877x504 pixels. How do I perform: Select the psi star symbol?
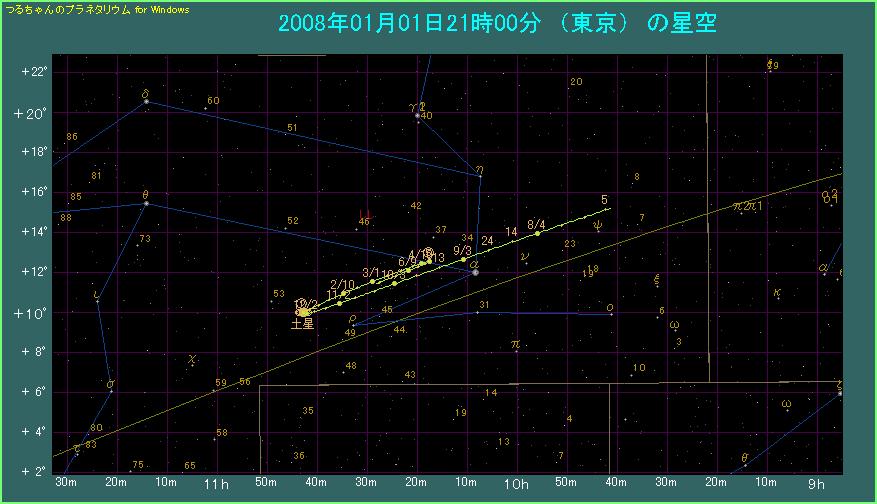click(x=598, y=225)
